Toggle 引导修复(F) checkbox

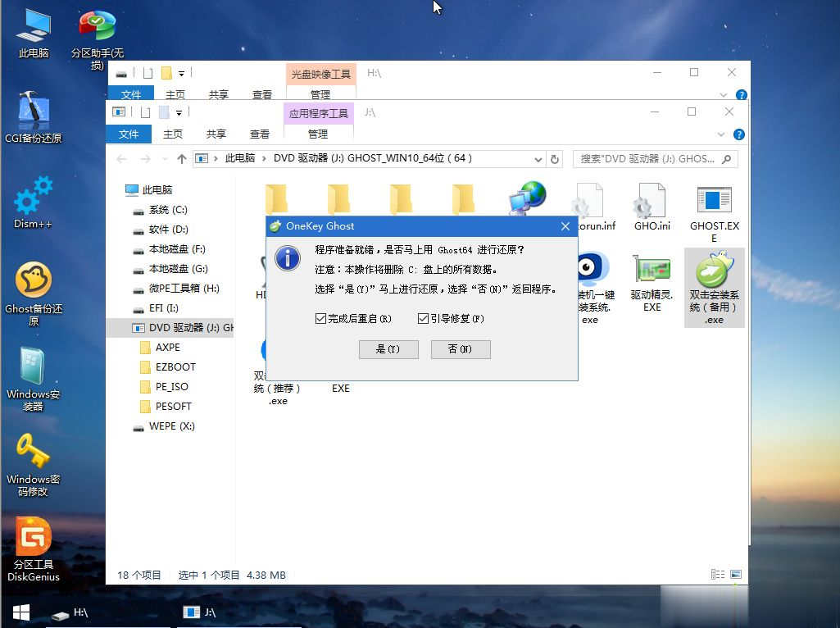click(x=423, y=319)
